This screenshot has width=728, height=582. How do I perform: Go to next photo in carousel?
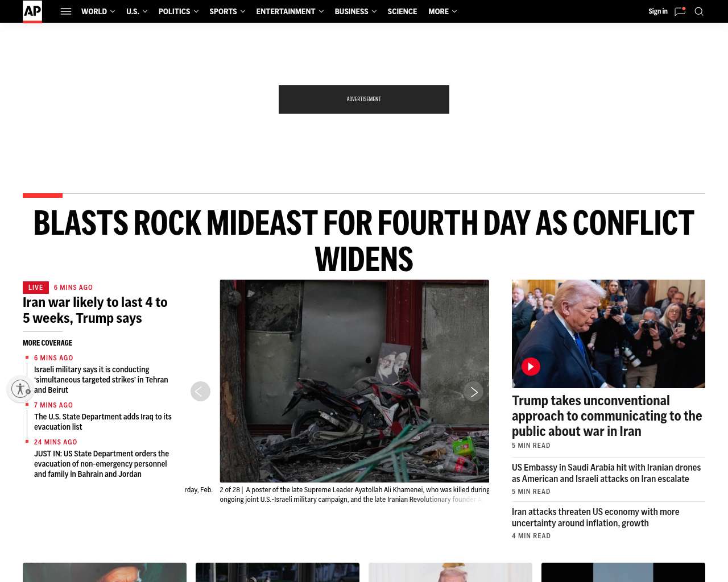[x=473, y=392]
